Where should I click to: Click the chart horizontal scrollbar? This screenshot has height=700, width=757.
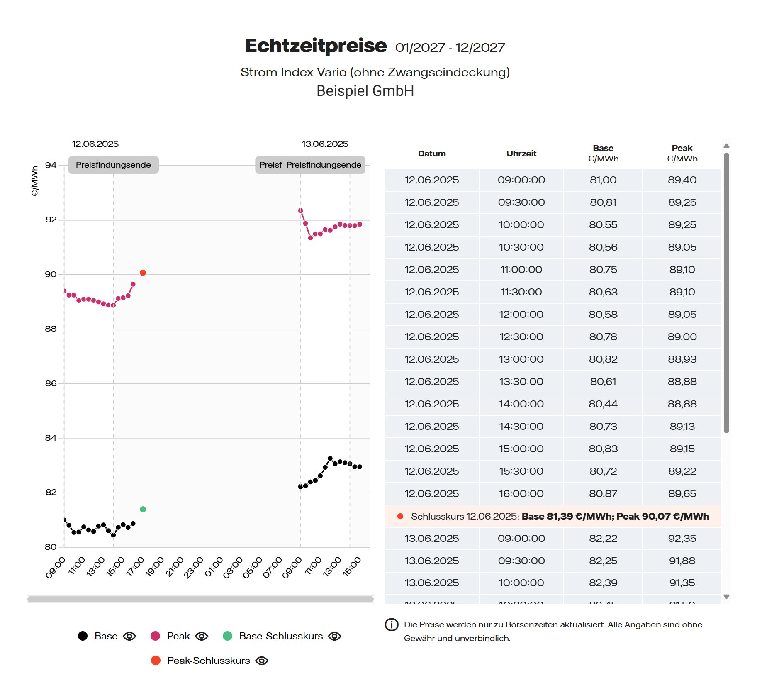point(200,599)
